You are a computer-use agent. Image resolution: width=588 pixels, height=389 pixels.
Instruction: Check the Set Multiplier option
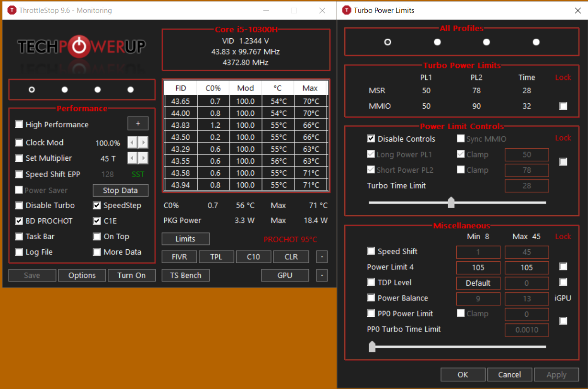point(19,158)
